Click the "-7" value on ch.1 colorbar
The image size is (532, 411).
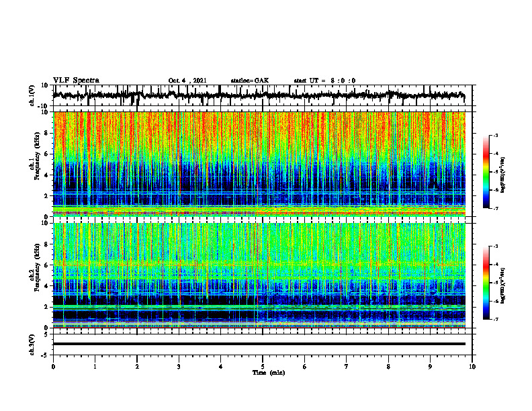click(495, 208)
